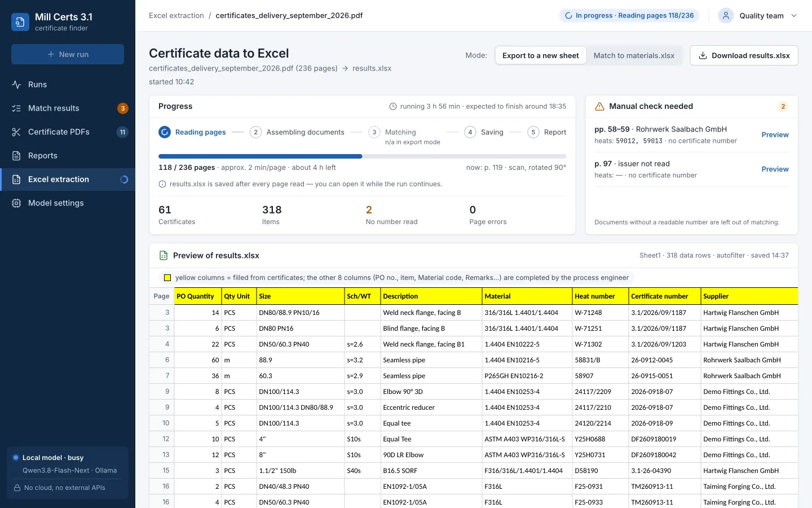Image resolution: width=812 pixels, height=508 pixels.
Task: Click the Excel extraction breadcrumb link
Action: click(x=176, y=16)
